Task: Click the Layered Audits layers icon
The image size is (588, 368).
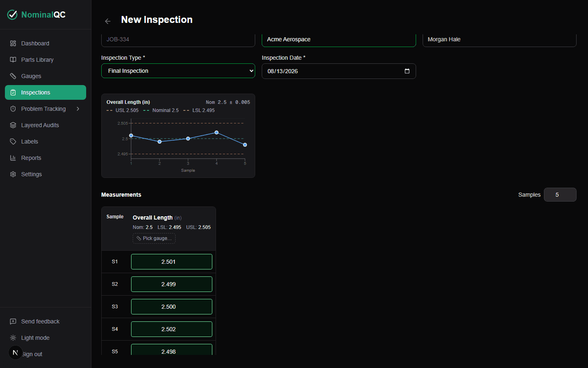Action: (13, 125)
